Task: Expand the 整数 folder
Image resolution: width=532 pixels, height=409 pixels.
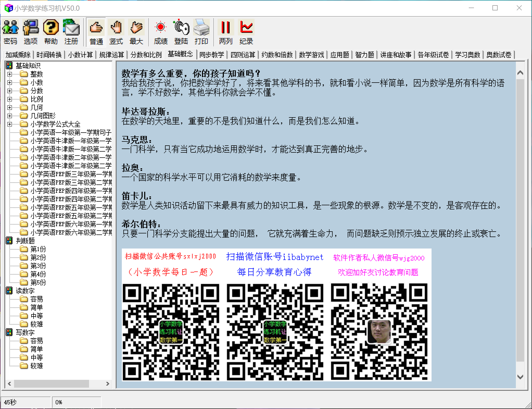Action: (x=10, y=74)
